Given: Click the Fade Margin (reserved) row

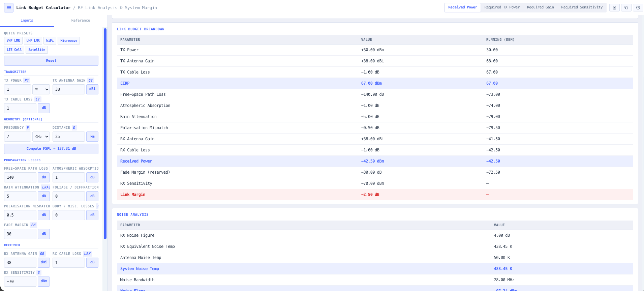Looking at the screenshot, I should coord(375,172).
